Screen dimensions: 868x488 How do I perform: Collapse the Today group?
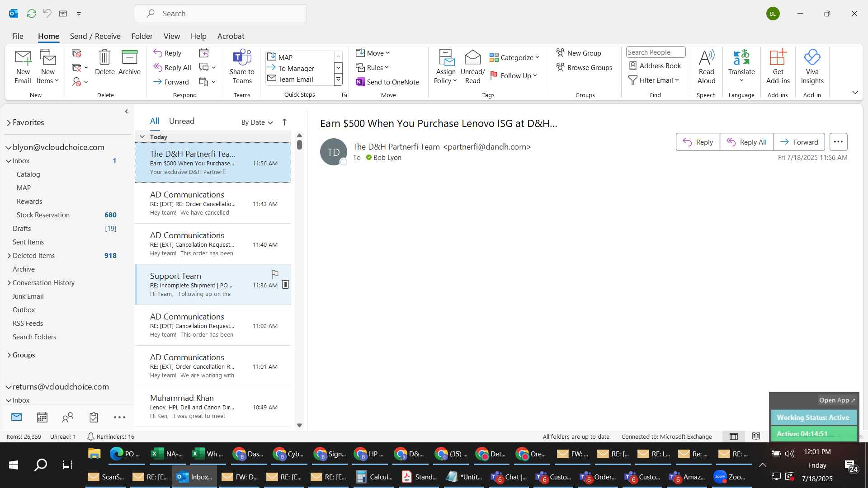tap(142, 137)
